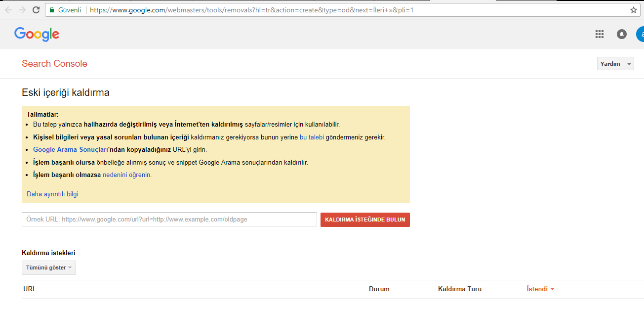
Task: Sort requests by İstendi column
Action: [540, 289]
